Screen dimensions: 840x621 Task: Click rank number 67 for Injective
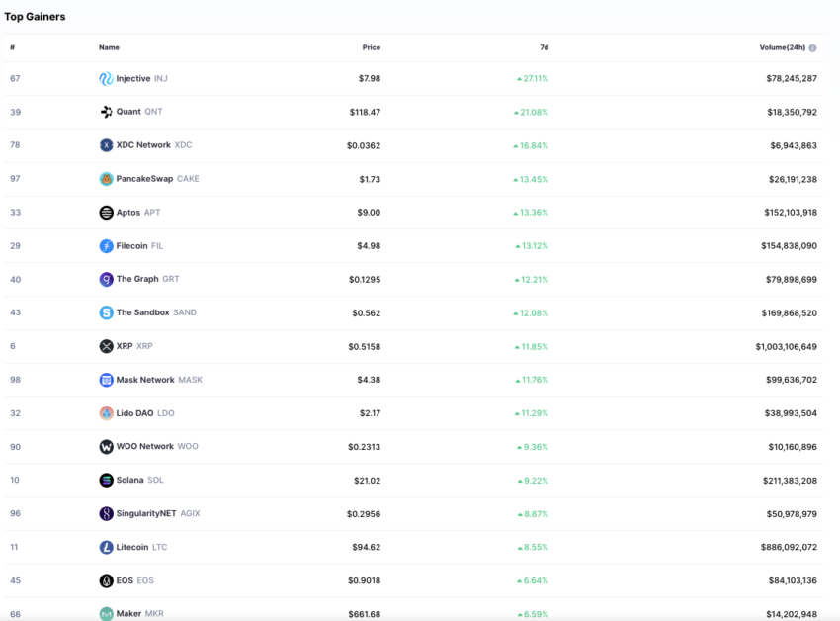click(x=15, y=78)
